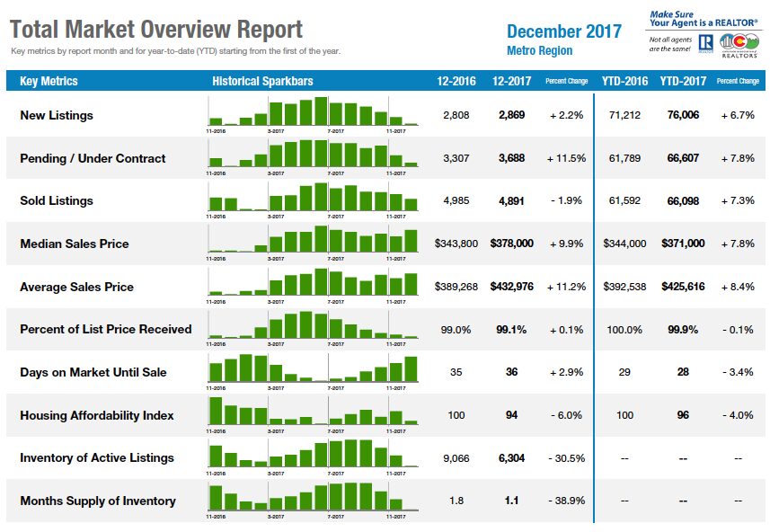Select the New Listings sparkbar chart
Screen dimensions: 770x532
coord(313,114)
